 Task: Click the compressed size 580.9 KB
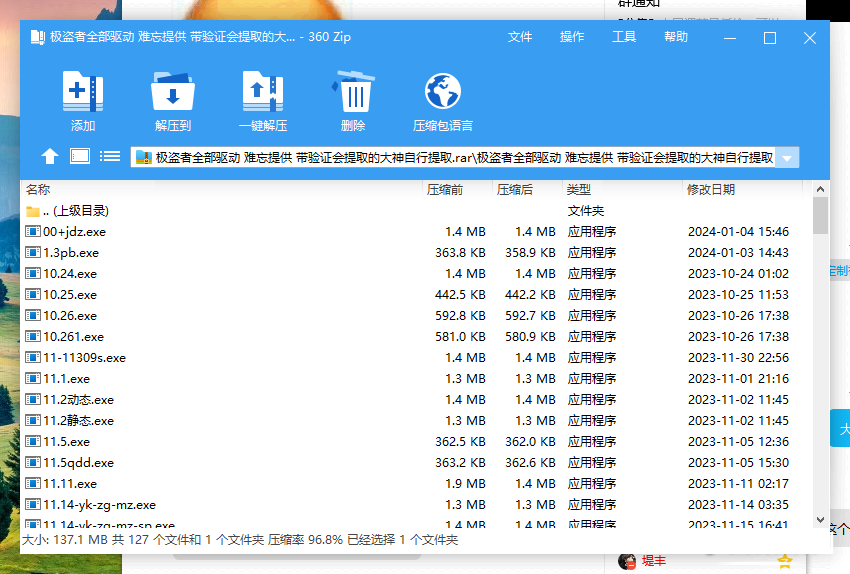point(530,337)
